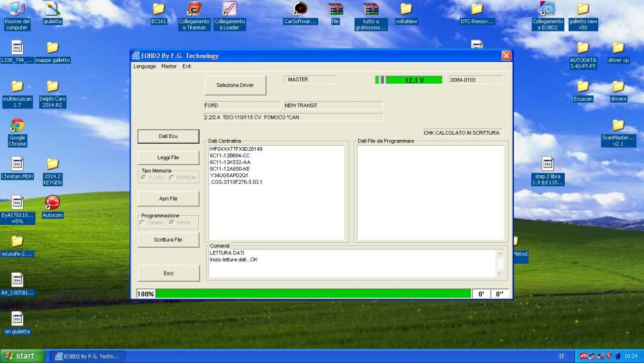
Task: Select VIN line WF0XXXTTFX9D28149
Action: (236, 149)
